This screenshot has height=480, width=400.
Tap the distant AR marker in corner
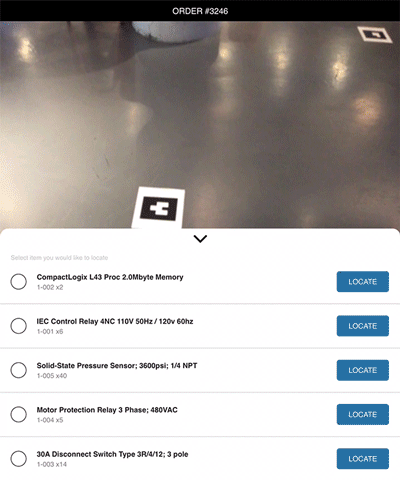(375, 34)
